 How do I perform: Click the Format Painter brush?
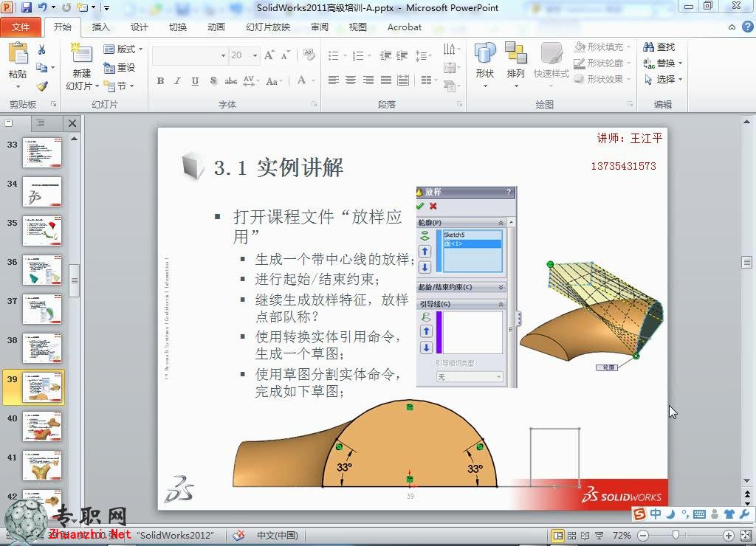(42, 86)
